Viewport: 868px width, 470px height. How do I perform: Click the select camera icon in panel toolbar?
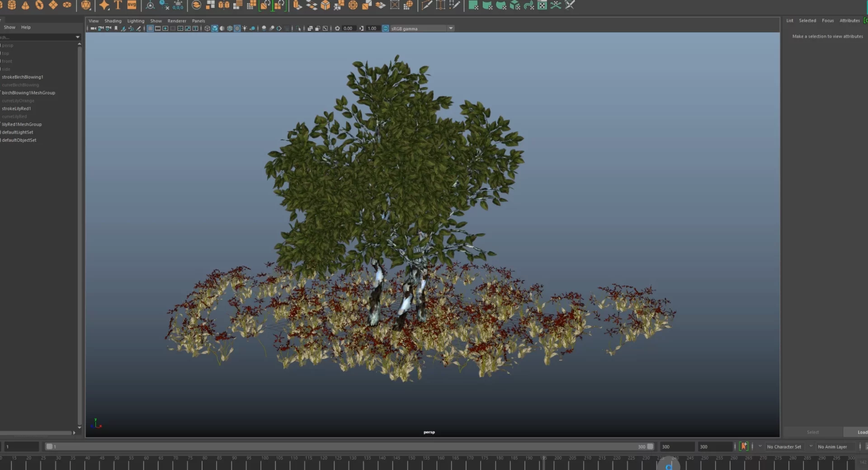click(93, 28)
